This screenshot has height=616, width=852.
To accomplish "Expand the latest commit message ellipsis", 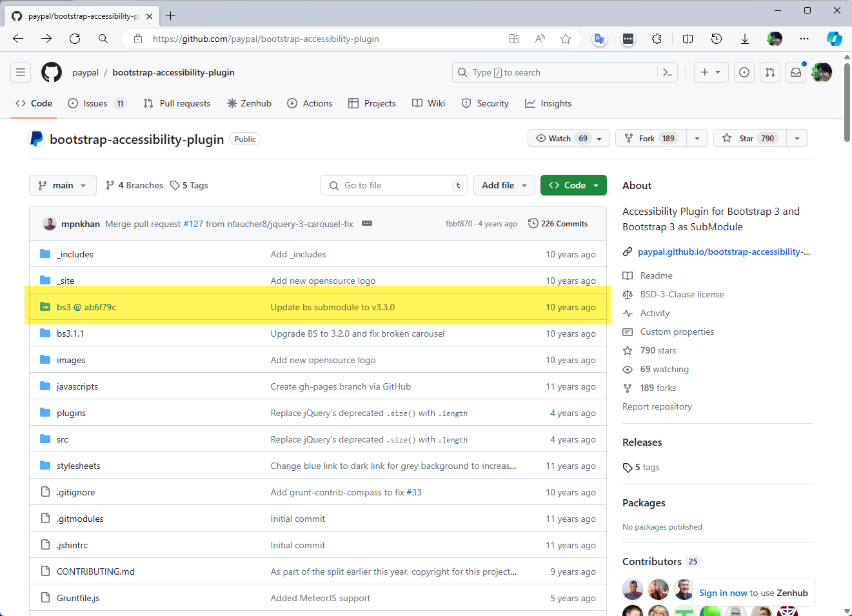I will 367,223.
